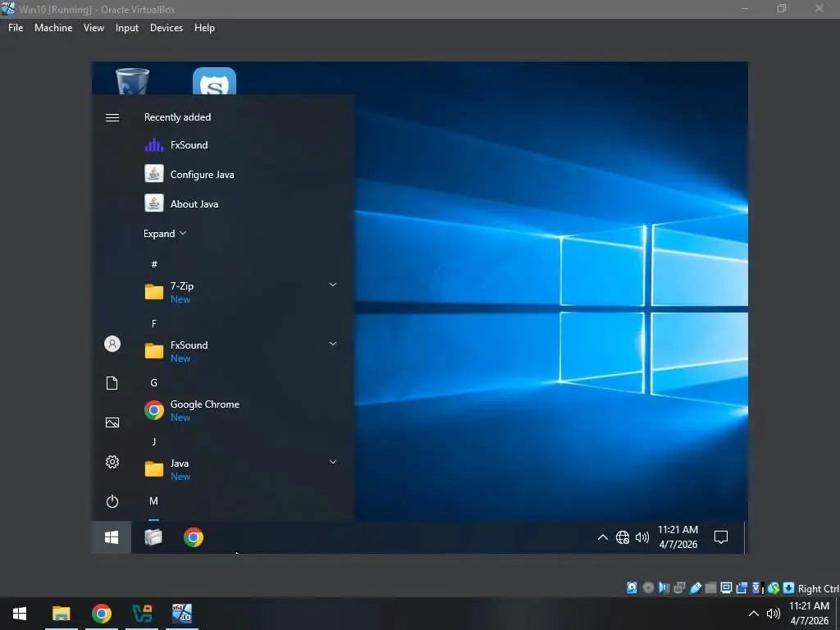Click the Right Ctrl host key label
The width and height of the screenshot is (840, 630).
pyautogui.click(x=819, y=588)
